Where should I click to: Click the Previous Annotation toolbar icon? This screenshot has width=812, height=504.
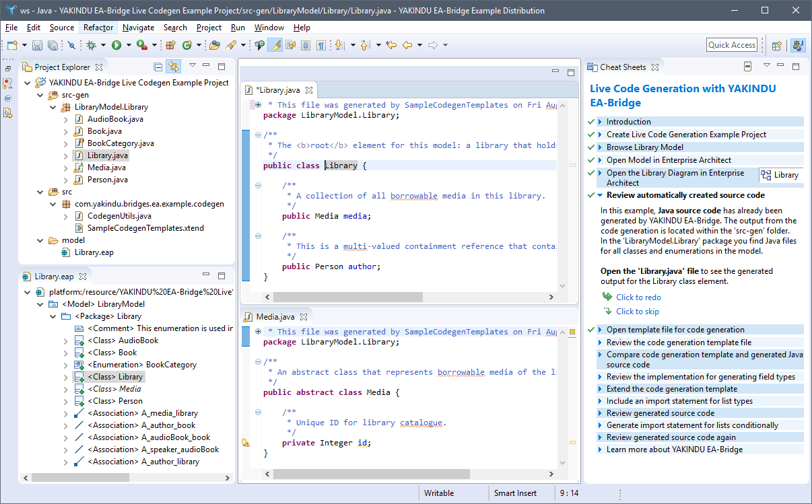364,45
